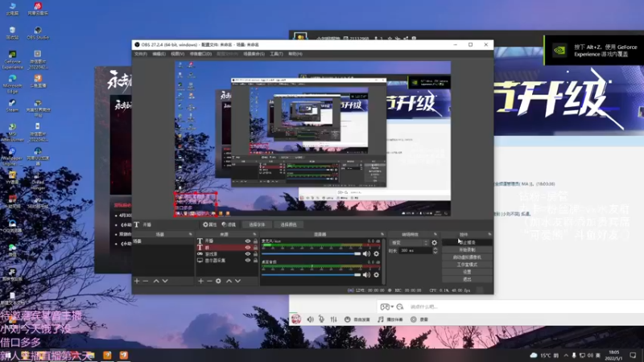The width and height of the screenshot is (644, 362).
Task: Click the 选择颜色 select color button
Action: (288, 224)
